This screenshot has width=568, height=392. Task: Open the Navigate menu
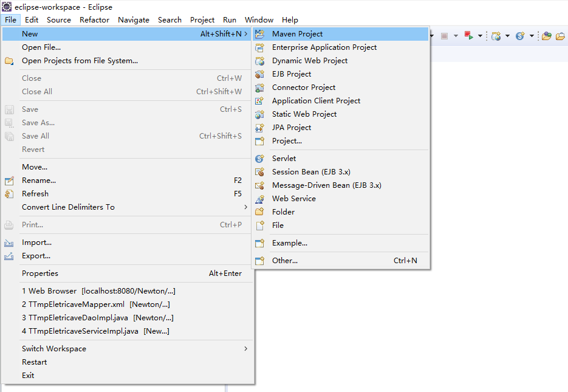(x=133, y=19)
